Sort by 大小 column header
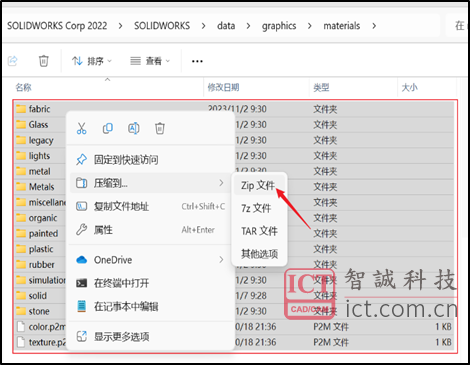The width and height of the screenshot is (470, 365). 410,87
